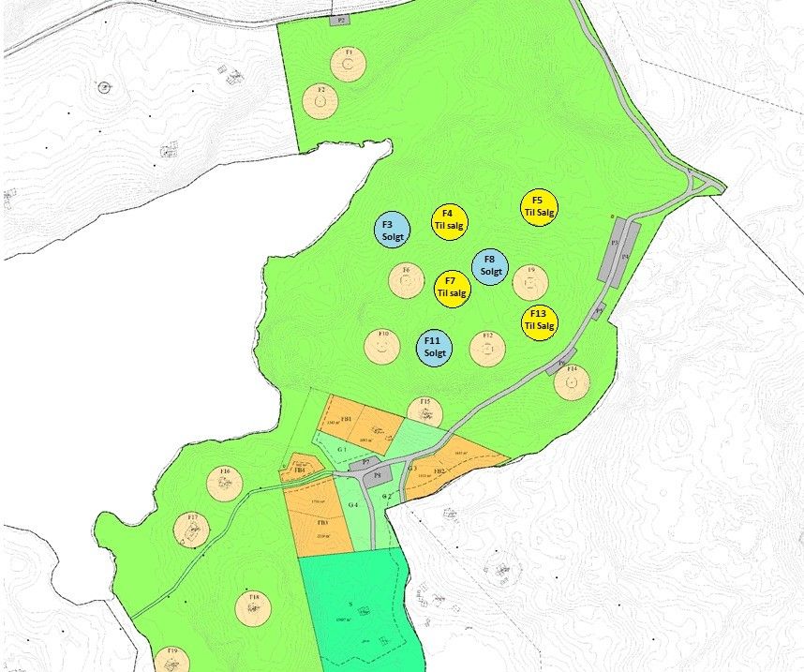Open the yellow F5 Til Salg plot
This screenshot has width=804, height=672.
pos(539,206)
